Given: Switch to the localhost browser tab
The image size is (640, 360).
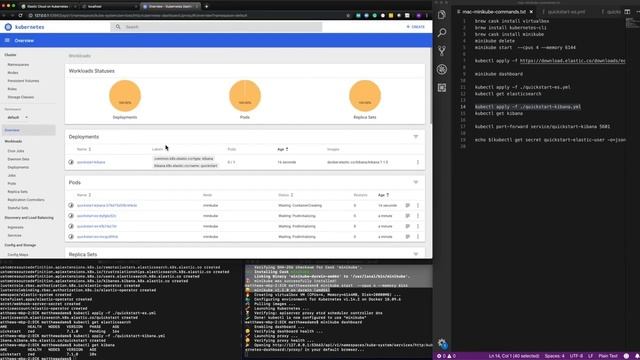Looking at the screenshot, I should (109, 7).
